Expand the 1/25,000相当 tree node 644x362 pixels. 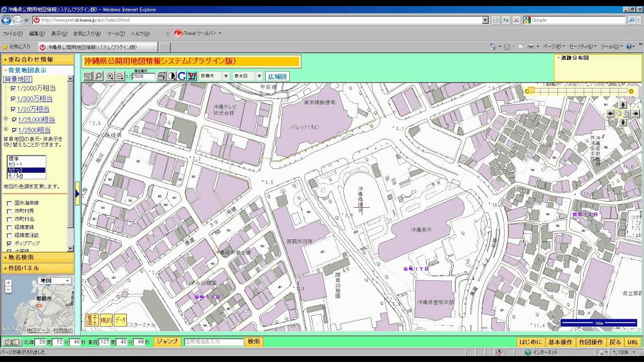click(x=6, y=119)
